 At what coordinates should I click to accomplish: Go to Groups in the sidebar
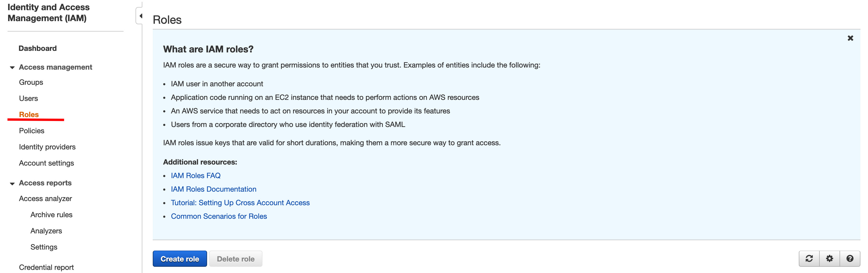[x=31, y=82]
